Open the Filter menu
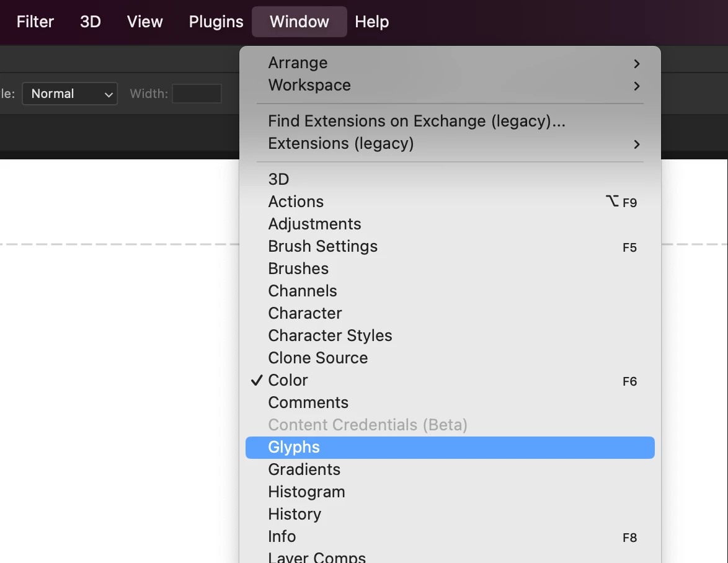Screen dimensions: 728x563 [35, 22]
